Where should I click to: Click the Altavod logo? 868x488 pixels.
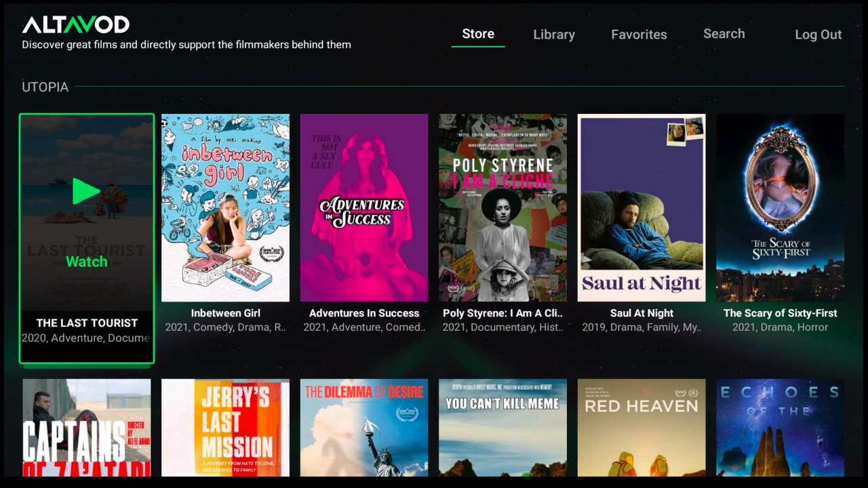77,24
